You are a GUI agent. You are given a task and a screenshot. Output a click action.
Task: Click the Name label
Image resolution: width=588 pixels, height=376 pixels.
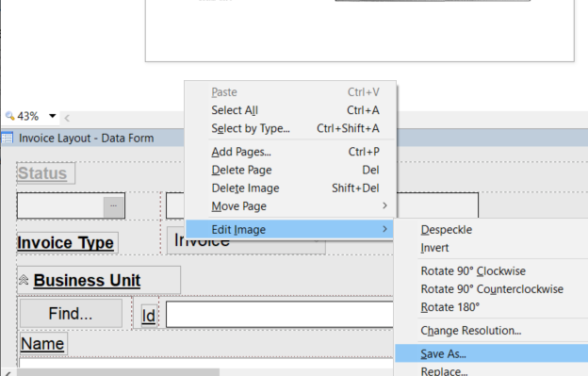point(42,344)
